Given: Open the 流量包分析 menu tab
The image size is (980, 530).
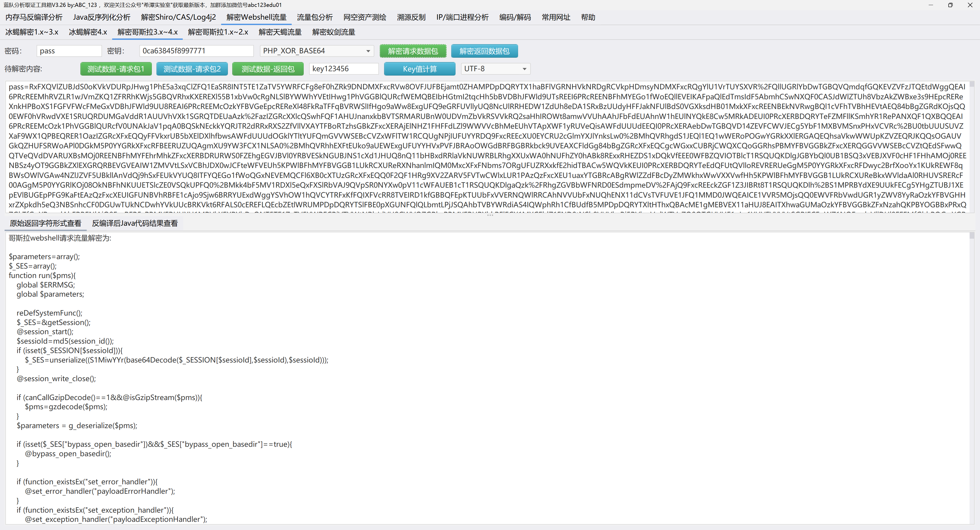Looking at the screenshot, I should click(x=314, y=17).
